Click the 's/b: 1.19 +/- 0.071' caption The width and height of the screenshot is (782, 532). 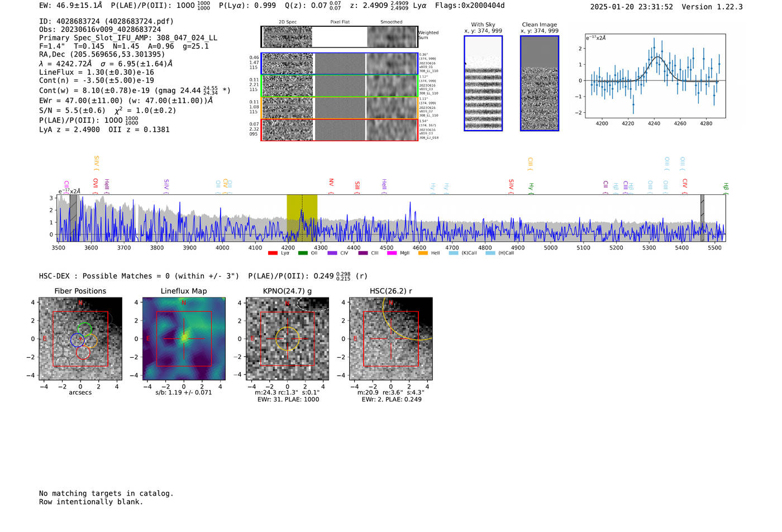[x=184, y=393]
